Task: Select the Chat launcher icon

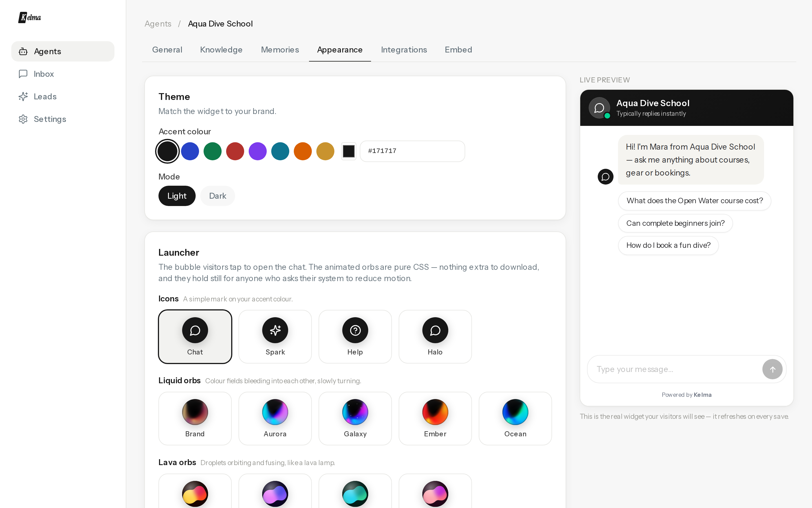Action: pyautogui.click(x=195, y=337)
